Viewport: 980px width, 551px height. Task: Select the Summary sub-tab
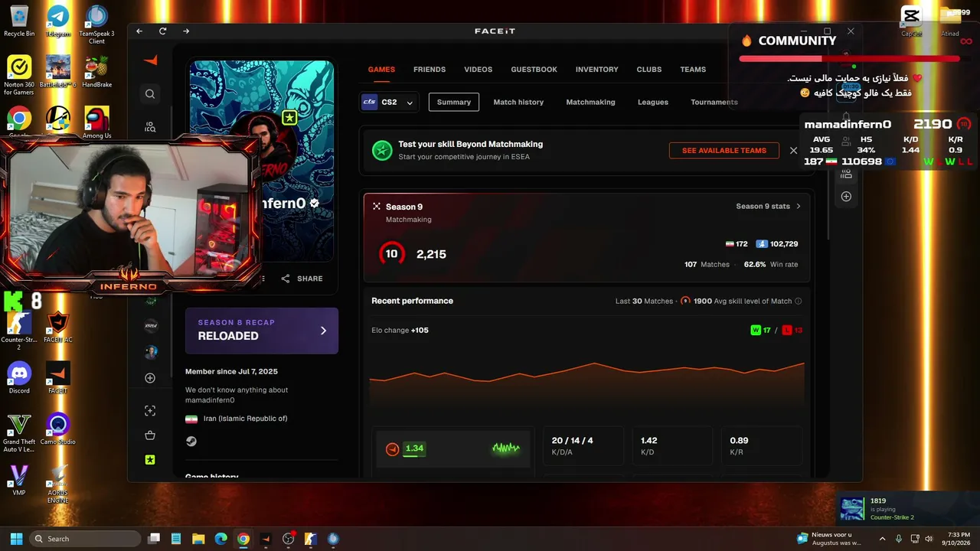454,102
